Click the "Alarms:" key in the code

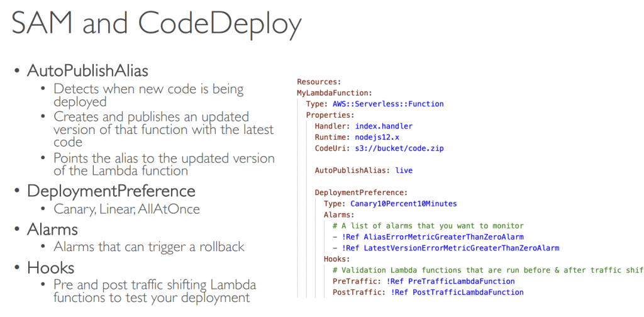pyautogui.click(x=339, y=214)
